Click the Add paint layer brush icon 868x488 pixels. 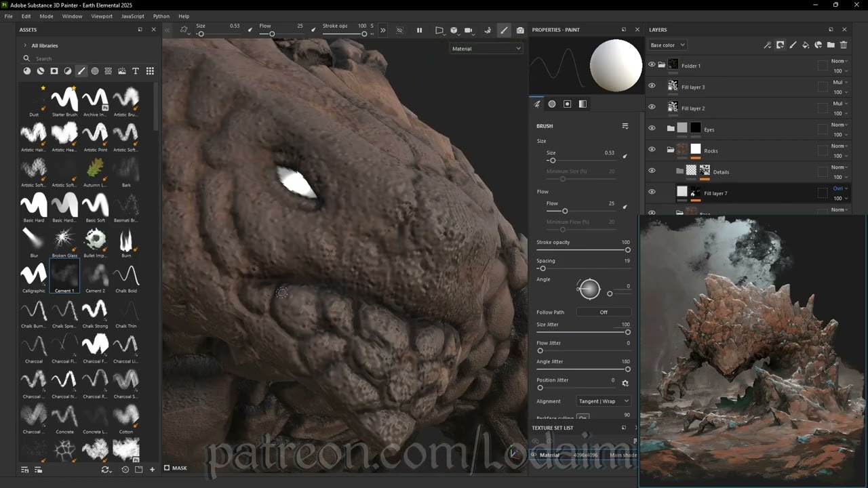click(x=793, y=45)
